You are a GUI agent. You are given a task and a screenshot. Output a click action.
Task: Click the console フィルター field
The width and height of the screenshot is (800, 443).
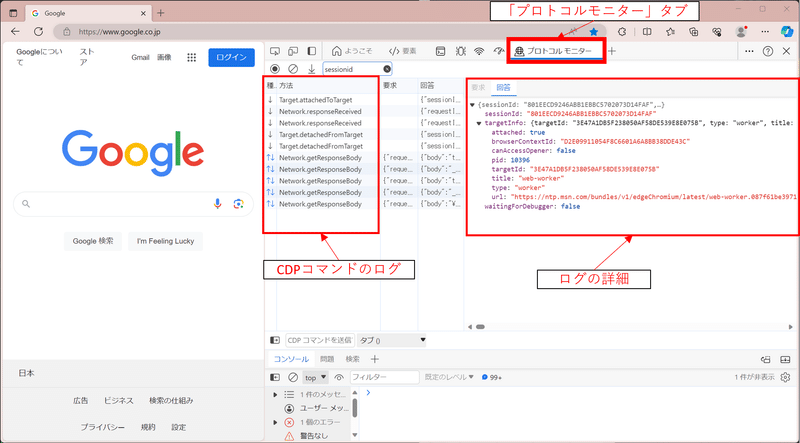(x=384, y=378)
